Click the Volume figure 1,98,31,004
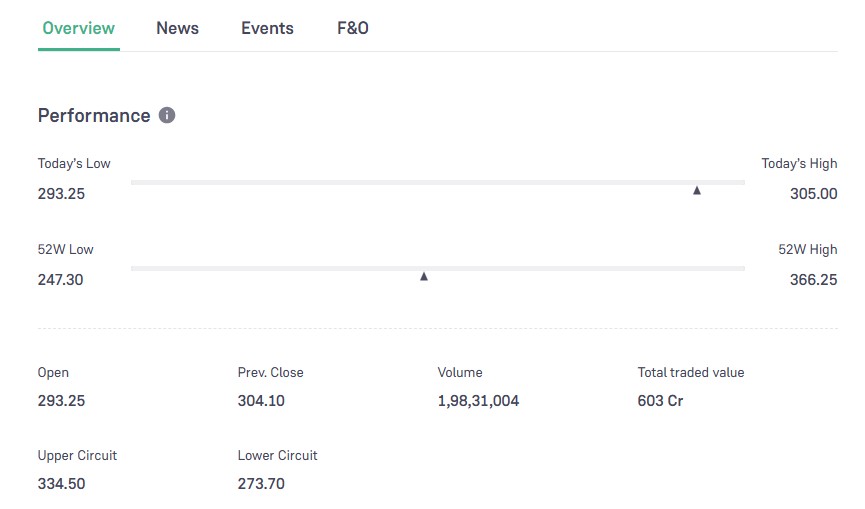865x509 pixels. [478, 401]
